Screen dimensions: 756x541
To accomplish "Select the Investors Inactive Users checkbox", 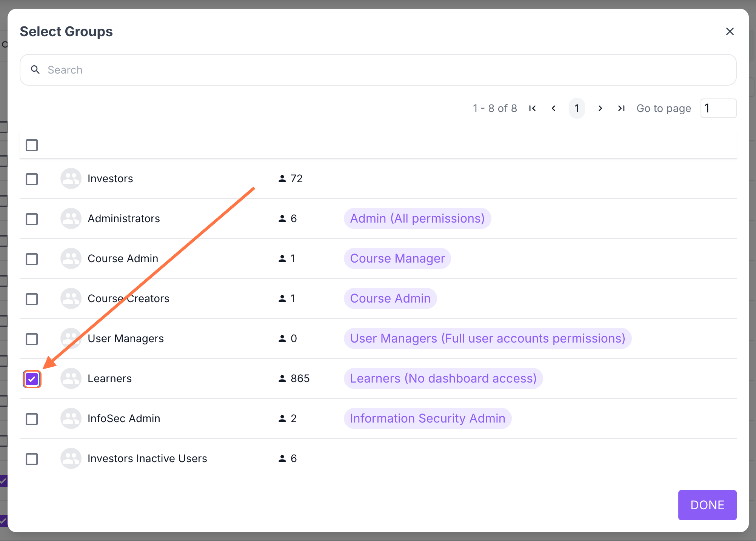I will pos(32,459).
